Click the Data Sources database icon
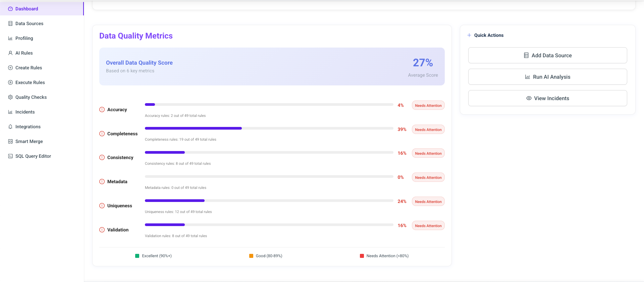 pos(10,23)
